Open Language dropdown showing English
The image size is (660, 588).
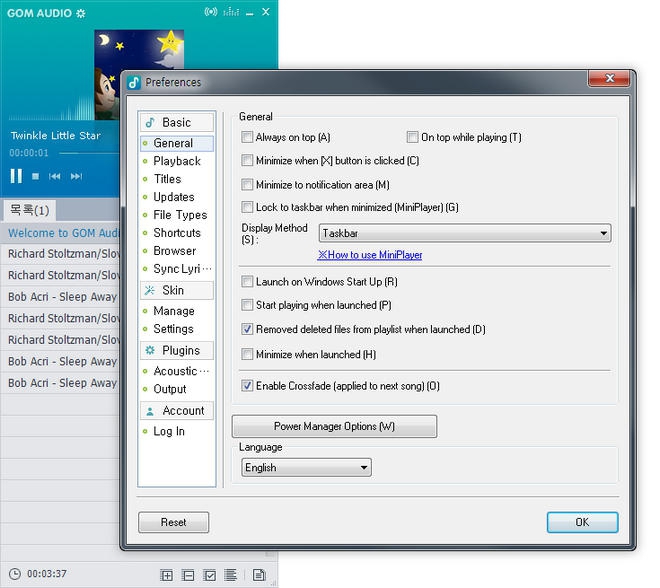point(306,468)
